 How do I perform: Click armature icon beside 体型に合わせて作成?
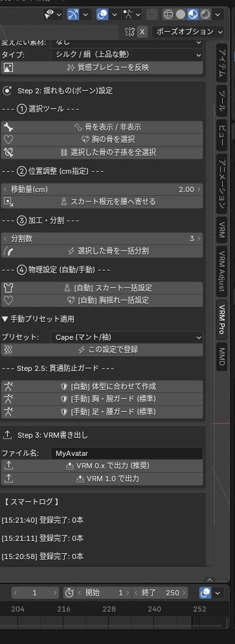pos(8,387)
